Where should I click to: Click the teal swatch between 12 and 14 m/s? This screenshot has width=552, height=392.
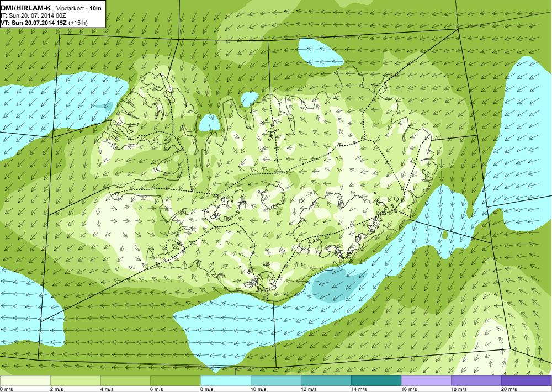326,381
